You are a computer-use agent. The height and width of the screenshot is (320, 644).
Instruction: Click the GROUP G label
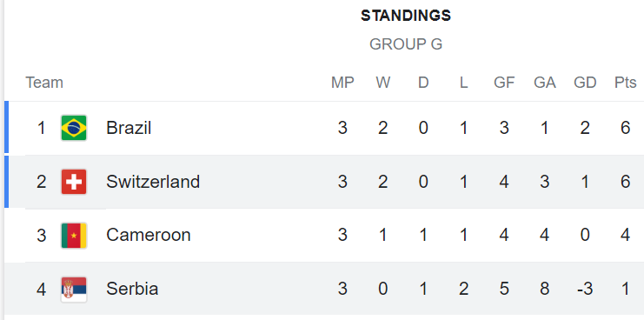click(x=406, y=44)
